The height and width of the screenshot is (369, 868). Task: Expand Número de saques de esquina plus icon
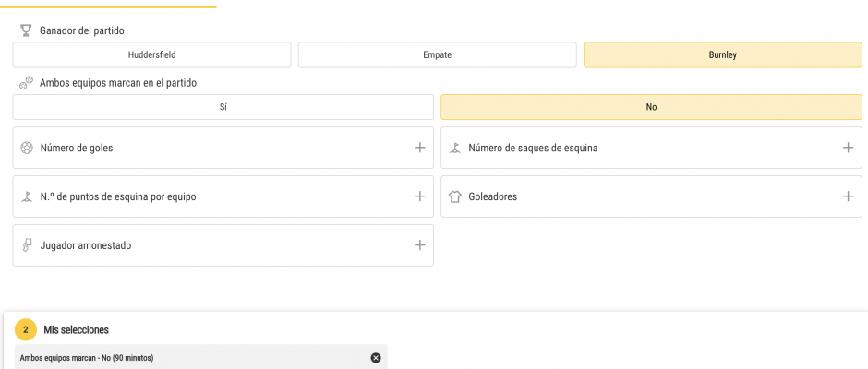[848, 148]
